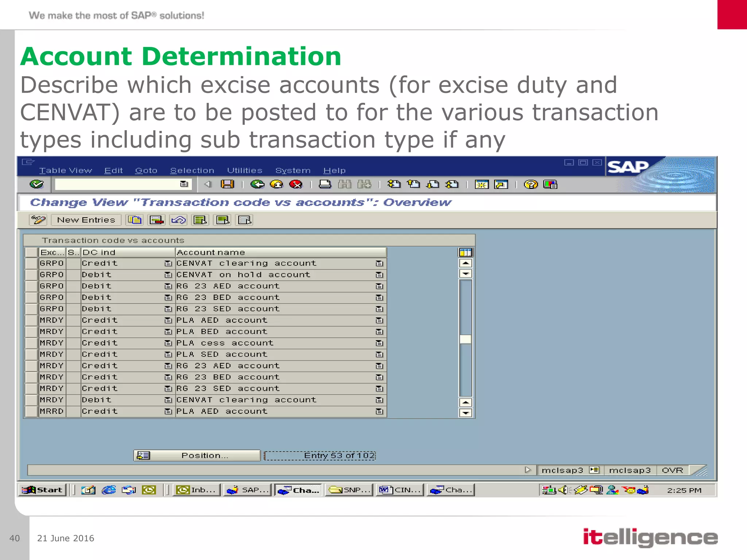The width and height of the screenshot is (747, 560).
Task: Select row selector for GRPO RG 23 BED account
Action: coord(31,297)
